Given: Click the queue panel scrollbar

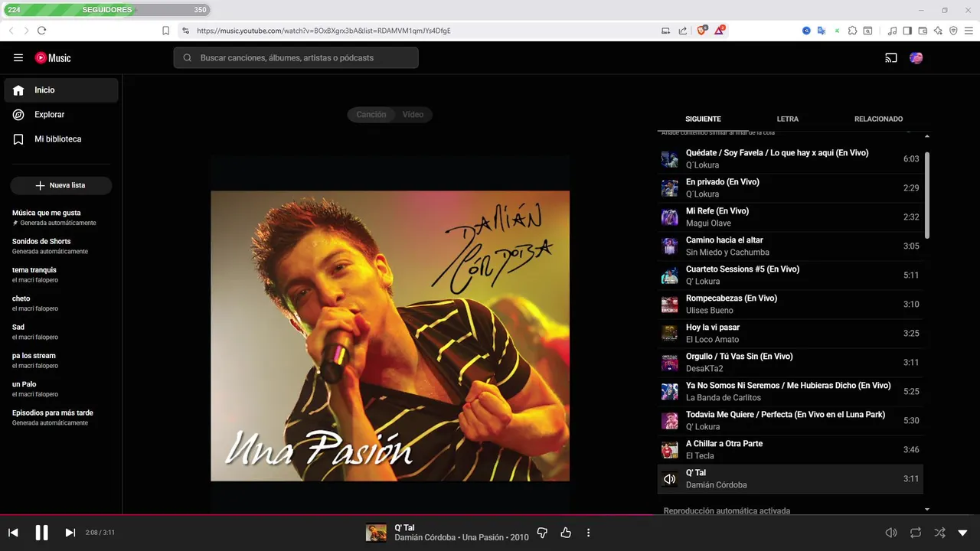Looking at the screenshot, I should point(927,195).
